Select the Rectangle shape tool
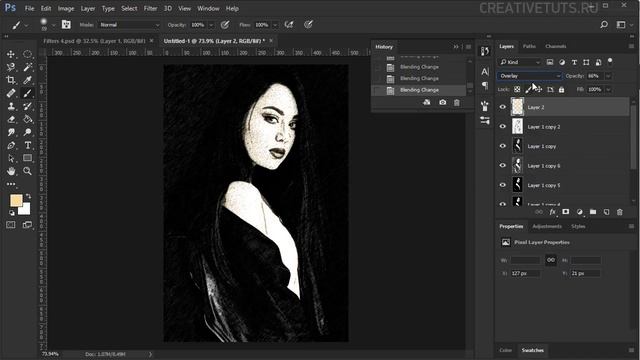This screenshot has width=640, height=360. coord(27,158)
